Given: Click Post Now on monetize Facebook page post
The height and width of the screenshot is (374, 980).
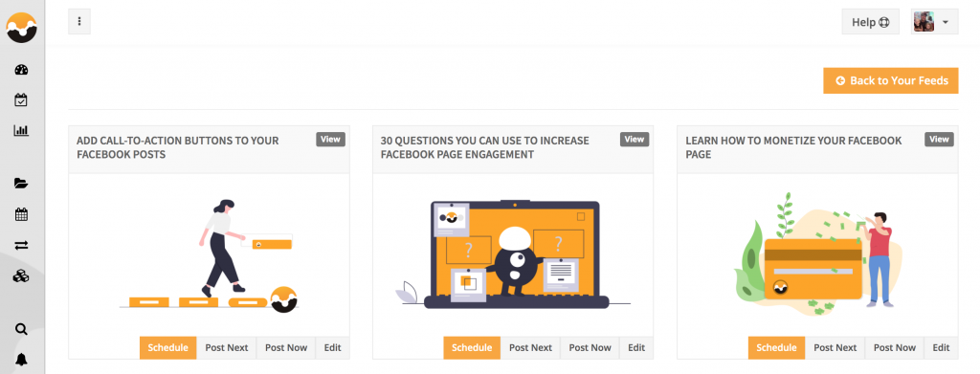Looking at the screenshot, I should tap(895, 348).
